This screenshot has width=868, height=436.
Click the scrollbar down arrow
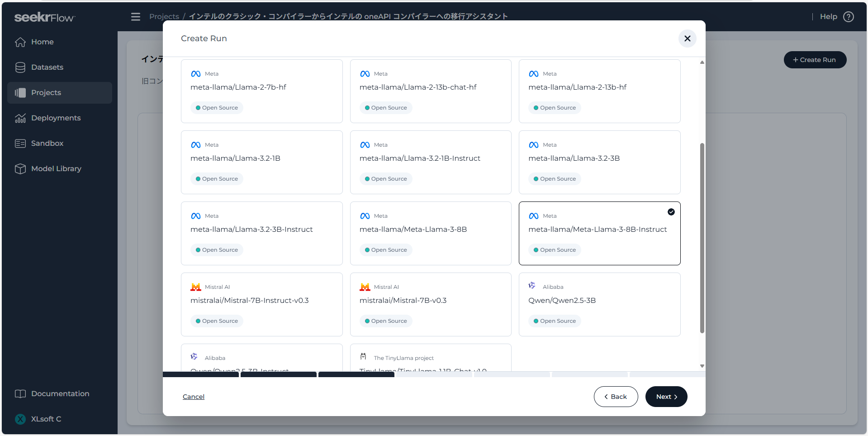[702, 366]
